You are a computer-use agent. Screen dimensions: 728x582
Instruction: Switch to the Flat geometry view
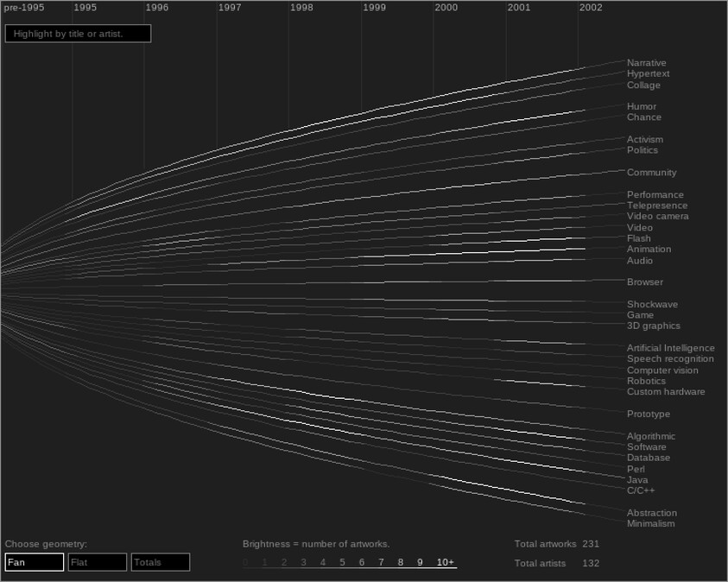point(97,562)
